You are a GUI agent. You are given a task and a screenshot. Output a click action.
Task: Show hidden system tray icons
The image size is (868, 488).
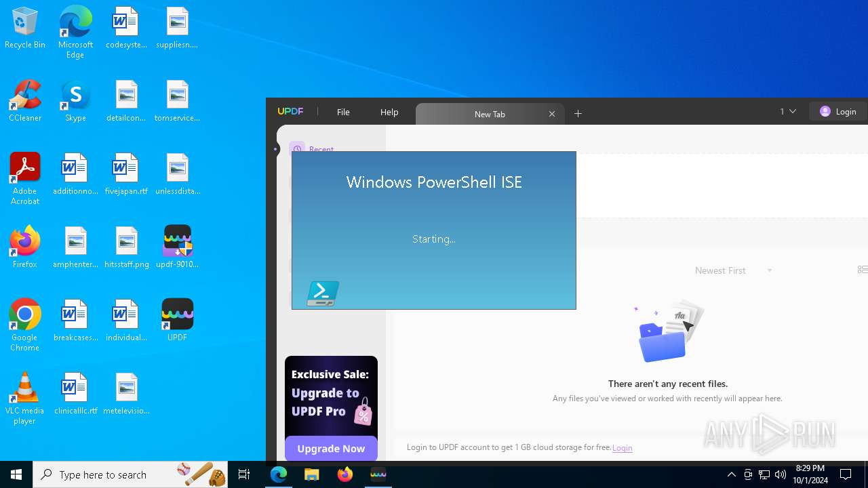(x=731, y=474)
